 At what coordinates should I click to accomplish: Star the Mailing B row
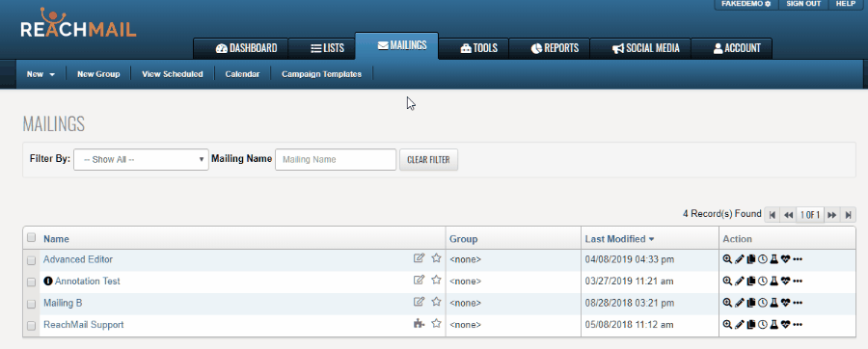click(436, 302)
